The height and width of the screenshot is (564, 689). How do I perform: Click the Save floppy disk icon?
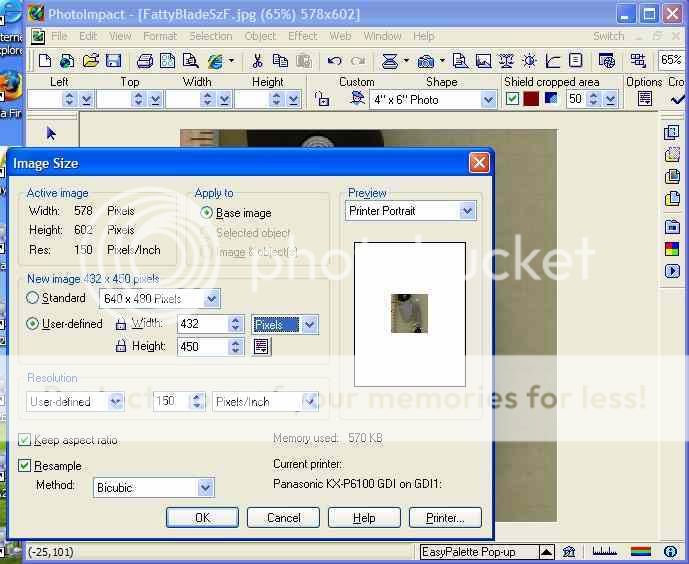click(x=114, y=61)
